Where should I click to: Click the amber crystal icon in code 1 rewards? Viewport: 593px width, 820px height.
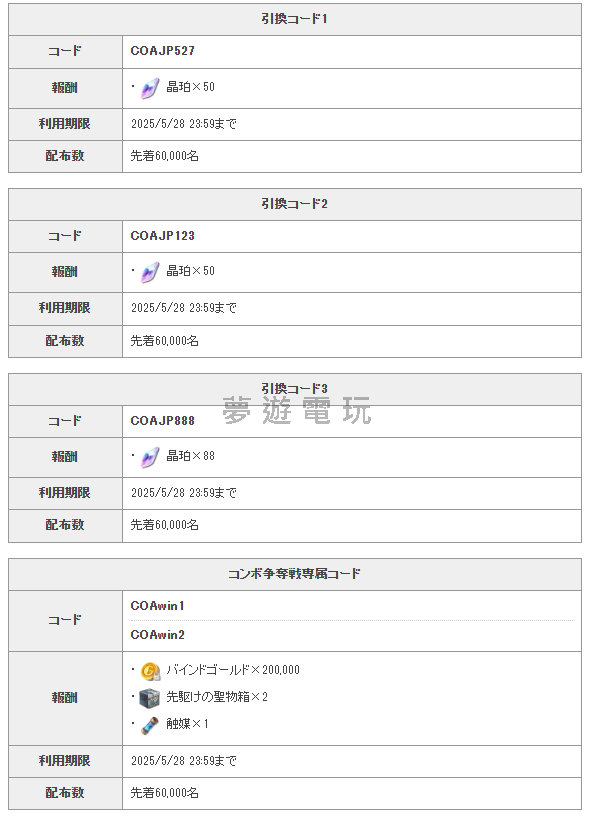[x=150, y=88]
